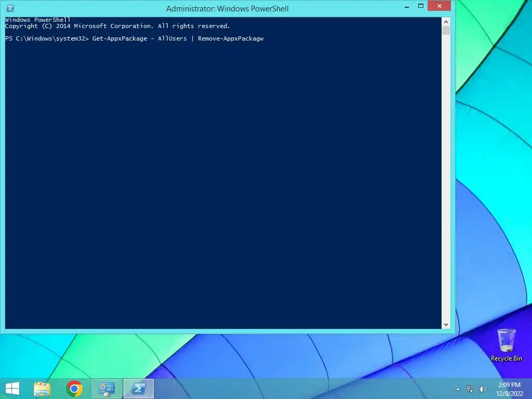532x399 pixels.
Task: Click the PS C:\Windows\system32> prompt
Action: click(x=47, y=38)
